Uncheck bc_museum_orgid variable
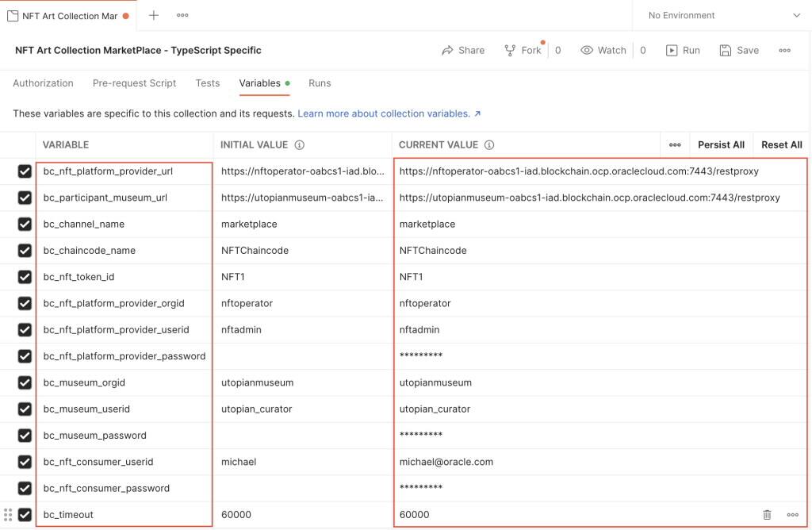Image resolution: width=812 pixels, height=530 pixels. click(x=25, y=382)
